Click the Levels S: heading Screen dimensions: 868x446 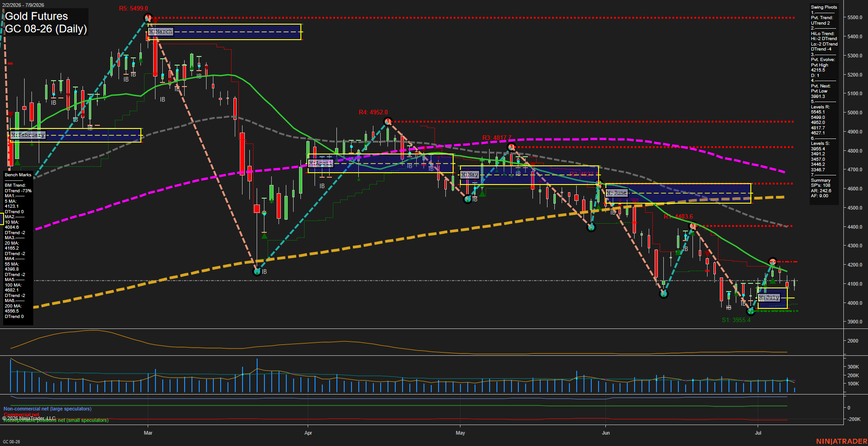[x=821, y=144]
